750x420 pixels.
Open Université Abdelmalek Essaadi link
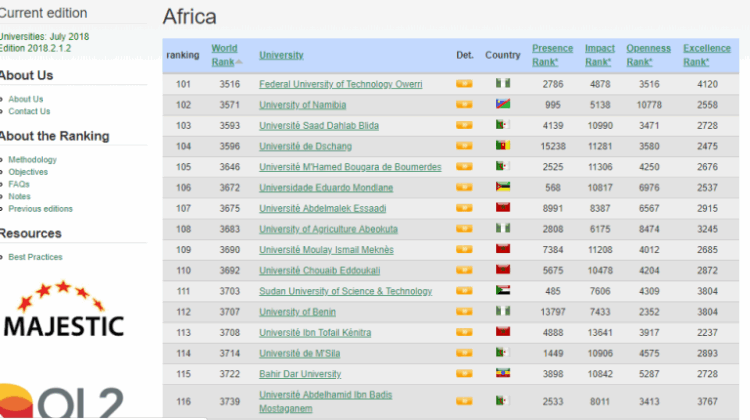[x=322, y=209]
